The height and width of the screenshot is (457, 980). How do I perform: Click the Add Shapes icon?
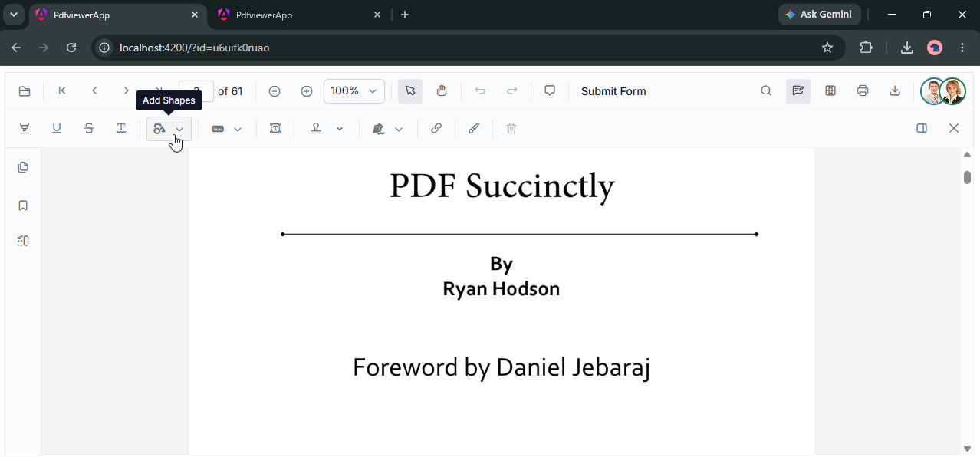tap(159, 129)
